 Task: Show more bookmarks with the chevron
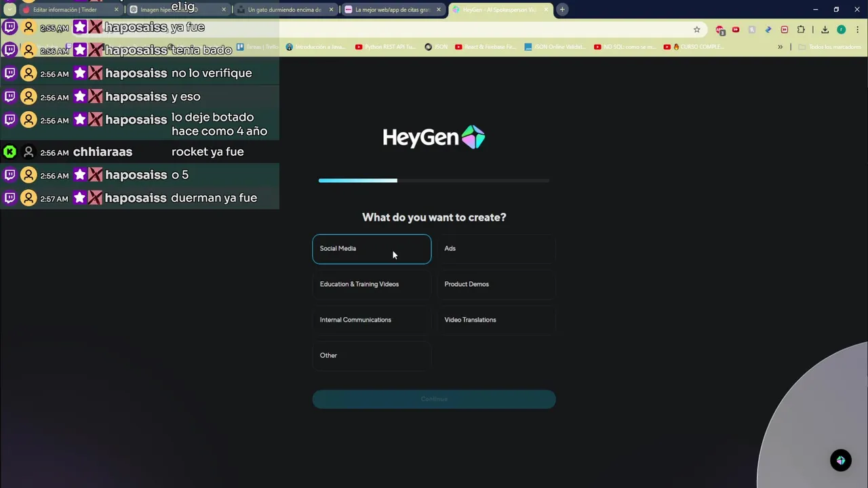point(780,47)
